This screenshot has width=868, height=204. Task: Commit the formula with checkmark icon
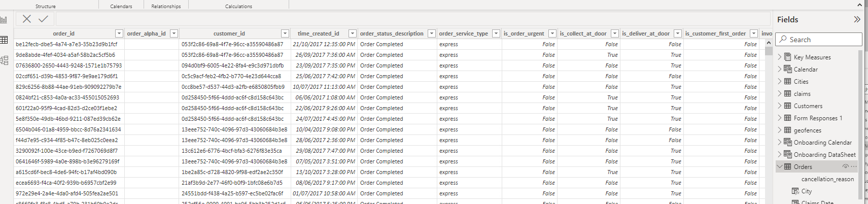click(44, 19)
